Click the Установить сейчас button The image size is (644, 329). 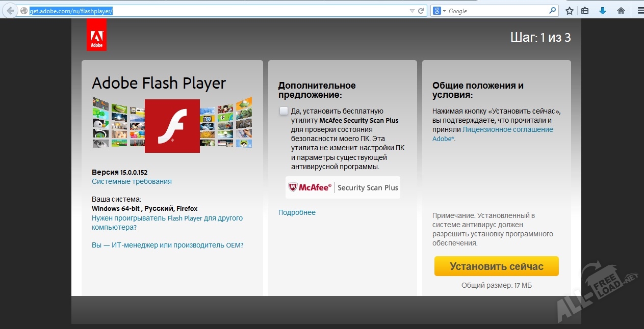pos(496,266)
